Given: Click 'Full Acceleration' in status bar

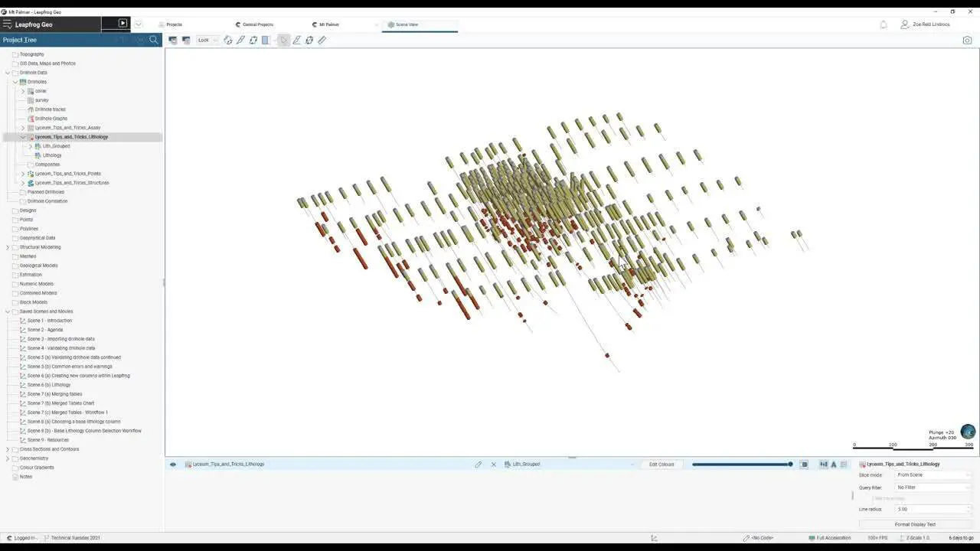Looking at the screenshot, I should tap(834, 538).
